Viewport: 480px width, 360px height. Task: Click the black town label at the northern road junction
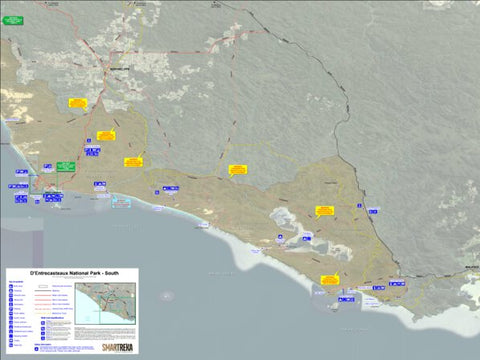click(x=120, y=69)
